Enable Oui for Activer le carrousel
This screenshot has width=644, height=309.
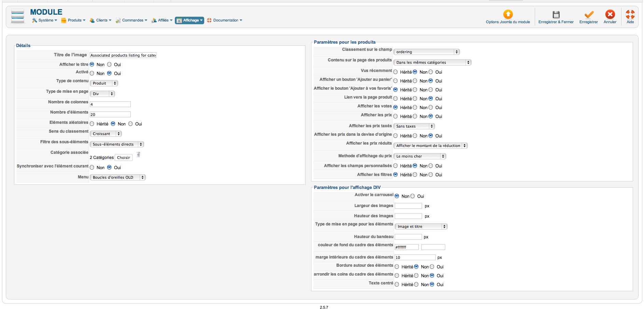click(x=413, y=196)
